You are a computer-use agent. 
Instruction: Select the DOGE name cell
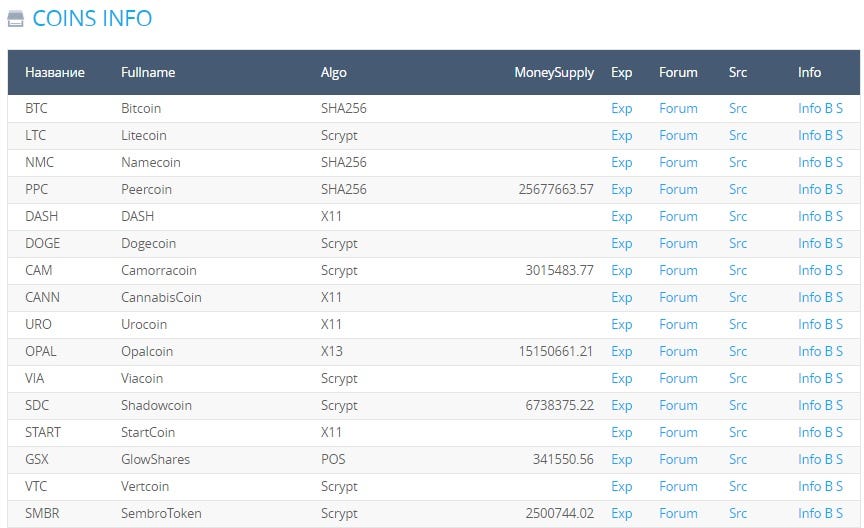(42, 244)
